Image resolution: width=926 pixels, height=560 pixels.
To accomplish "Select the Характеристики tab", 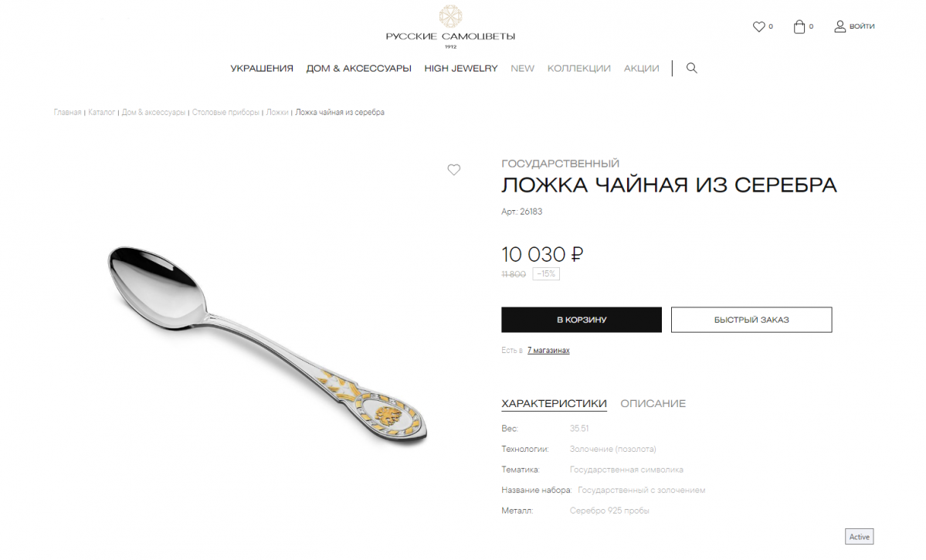I will click(x=554, y=403).
